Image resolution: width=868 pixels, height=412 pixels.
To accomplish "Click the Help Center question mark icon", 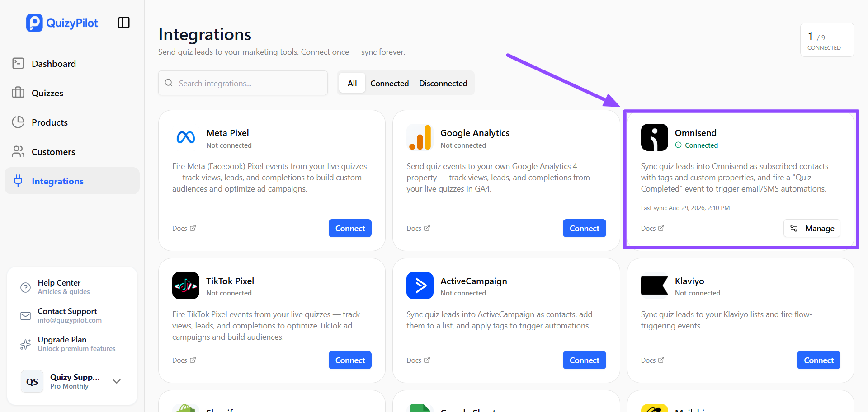I will click(x=26, y=287).
